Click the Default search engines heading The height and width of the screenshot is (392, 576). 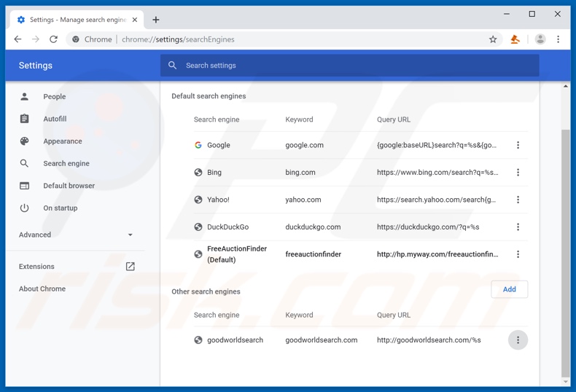(x=209, y=96)
